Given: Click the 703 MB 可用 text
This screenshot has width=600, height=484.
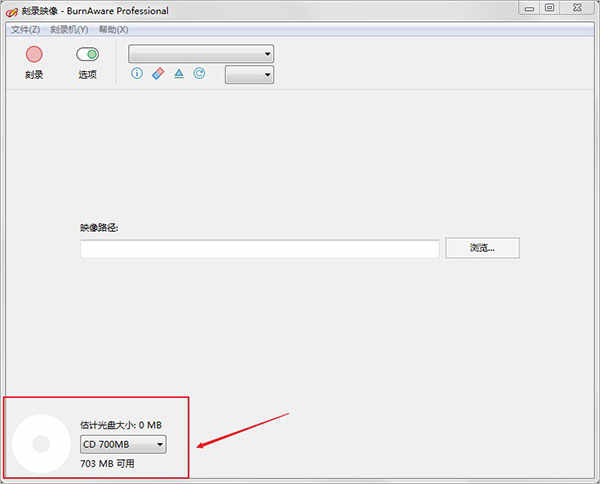Looking at the screenshot, I should tap(107, 464).
